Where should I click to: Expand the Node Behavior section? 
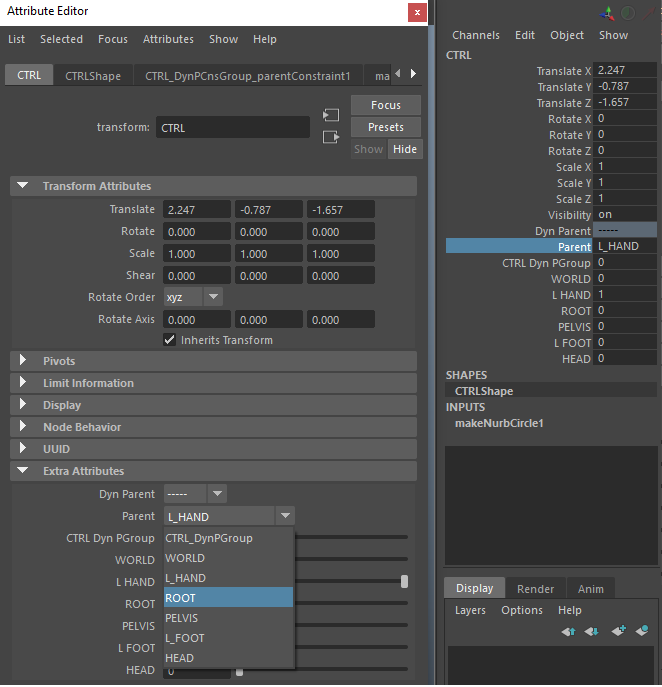[x=23, y=426]
